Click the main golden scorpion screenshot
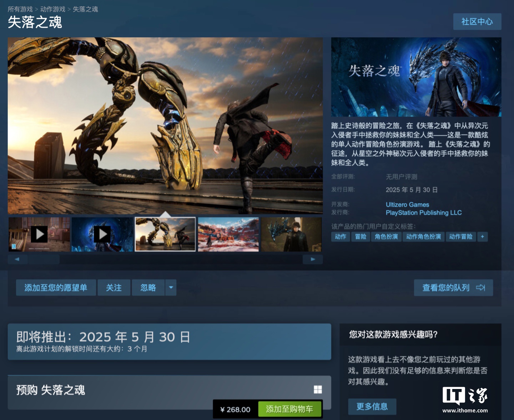The width and height of the screenshot is (514, 420). tap(165, 126)
